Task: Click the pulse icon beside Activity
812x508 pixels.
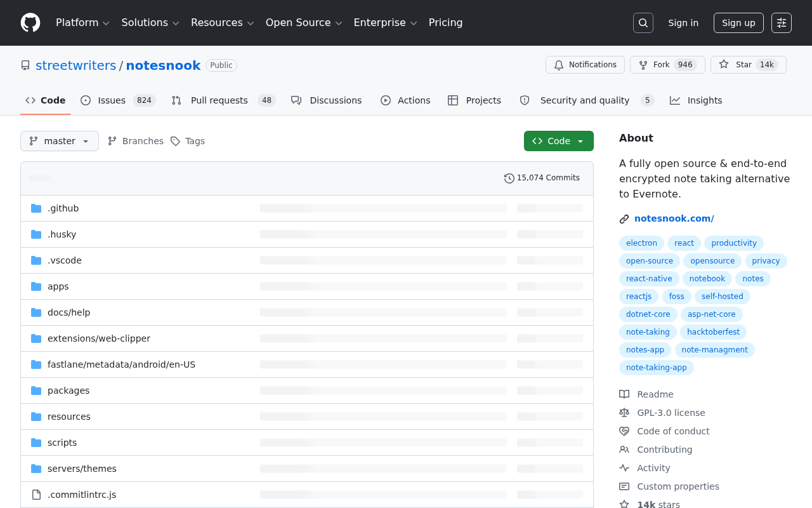Action: coord(624,468)
